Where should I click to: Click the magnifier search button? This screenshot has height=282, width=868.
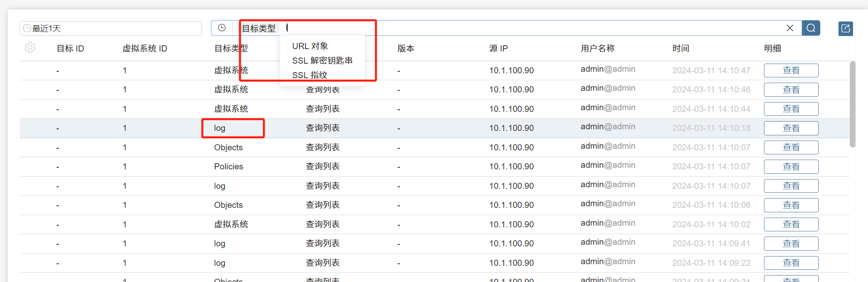tap(811, 28)
